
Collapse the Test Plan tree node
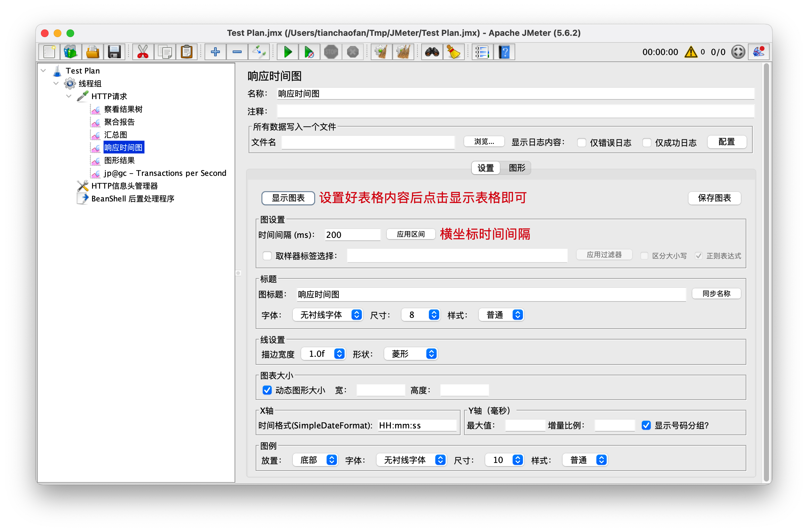pyautogui.click(x=43, y=71)
